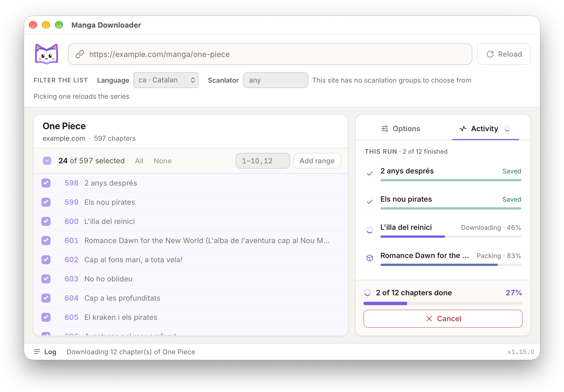Click the cat book app logo

(47, 54)
